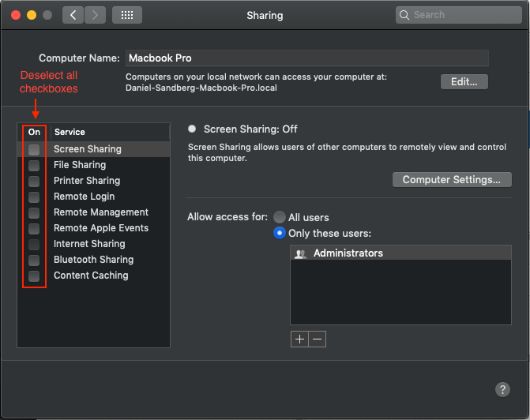Viewport: 530px width, 420px height.
Task: Turn on the Remote Login checkbox
Action: tap(34, 197)
